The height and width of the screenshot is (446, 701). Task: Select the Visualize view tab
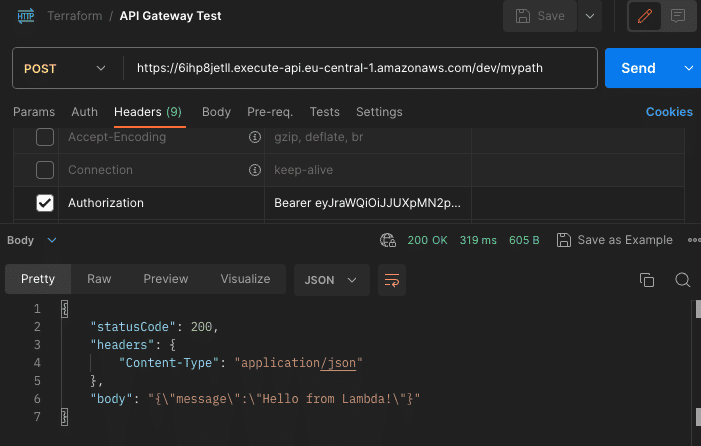coord(245,279)
